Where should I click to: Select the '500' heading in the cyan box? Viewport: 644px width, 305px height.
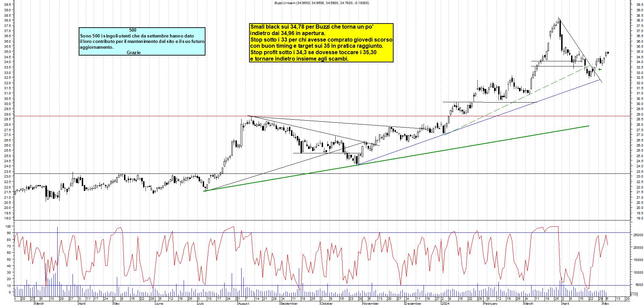coord(133,30)
